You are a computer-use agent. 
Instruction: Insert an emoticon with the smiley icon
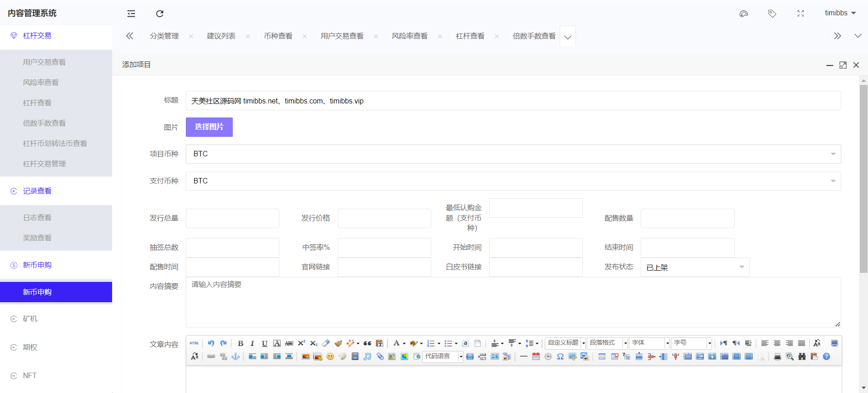pyautogui.click(x=330, y=357)
